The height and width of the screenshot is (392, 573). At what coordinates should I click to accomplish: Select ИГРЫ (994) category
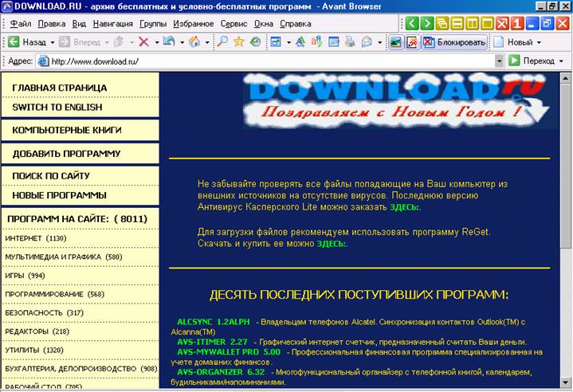tap(25, 276)
